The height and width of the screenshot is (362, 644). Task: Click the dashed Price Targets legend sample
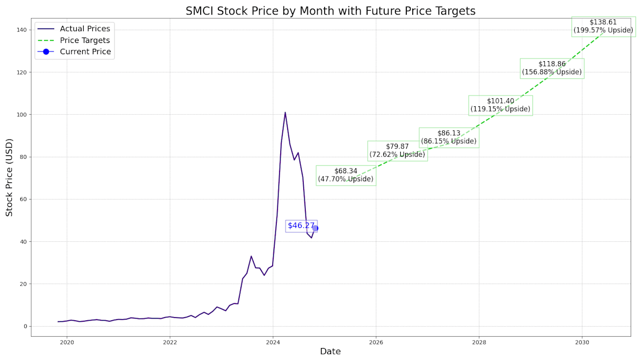point(46,41)
